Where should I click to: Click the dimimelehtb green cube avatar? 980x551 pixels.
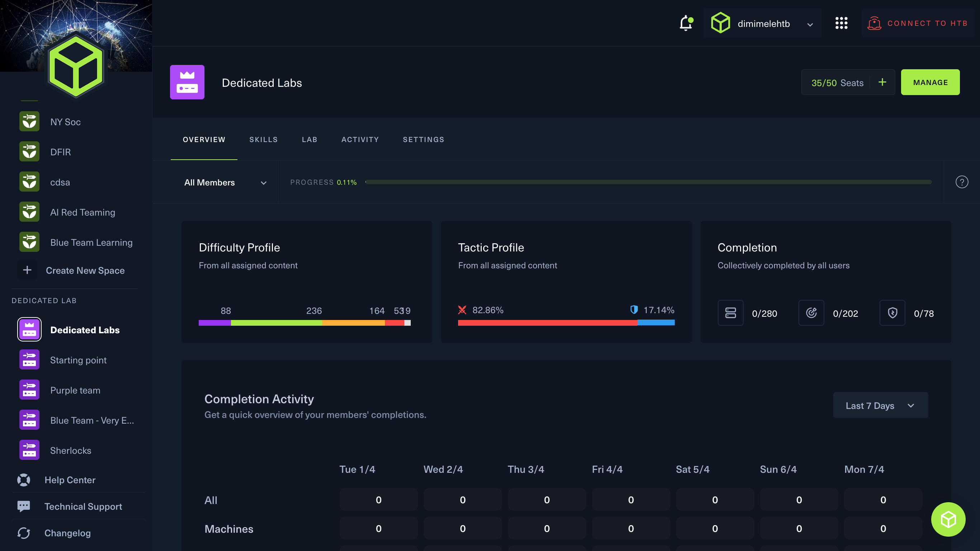tap(721, 23)
